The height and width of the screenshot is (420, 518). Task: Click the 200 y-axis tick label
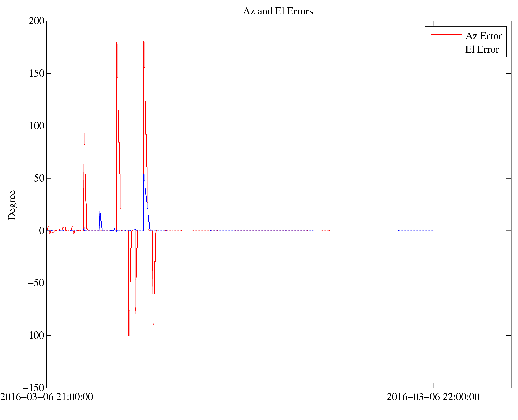(x=36, y=21)
